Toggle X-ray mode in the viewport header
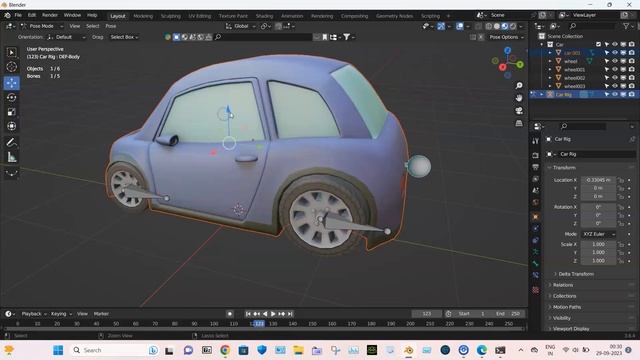 click(478, 26)
